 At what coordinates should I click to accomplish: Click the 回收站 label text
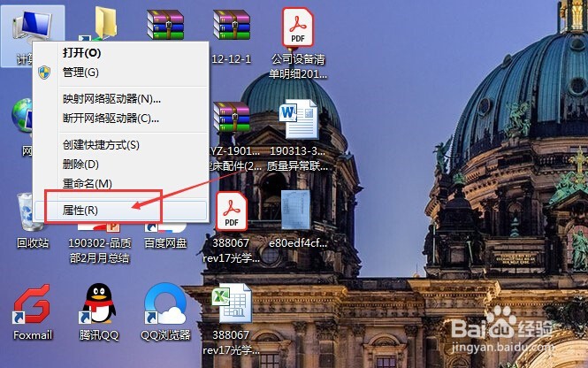click(x=33, y=243)
